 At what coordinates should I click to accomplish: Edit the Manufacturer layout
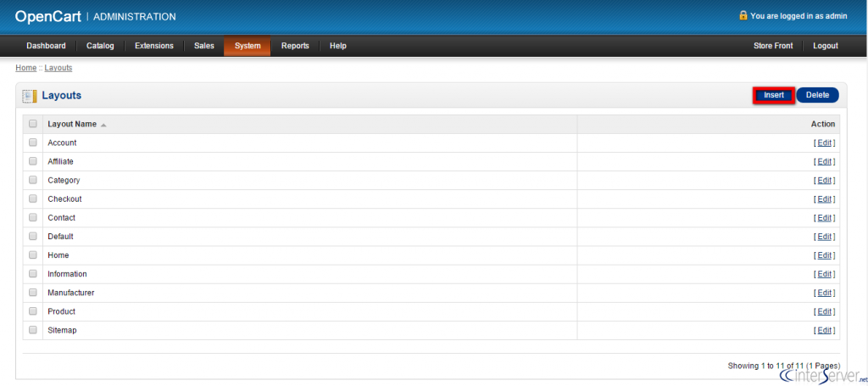pos(824,293)
